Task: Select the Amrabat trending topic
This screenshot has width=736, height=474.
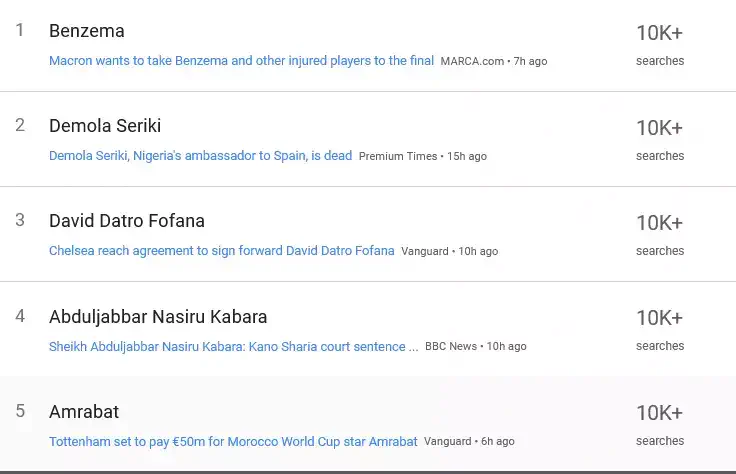Action: (84, 412)
